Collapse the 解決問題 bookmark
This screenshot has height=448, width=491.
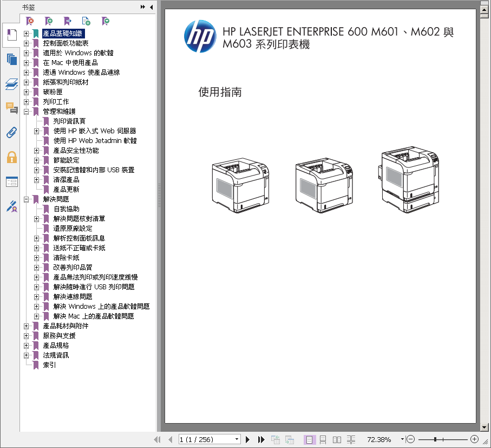tap(27, 199)
